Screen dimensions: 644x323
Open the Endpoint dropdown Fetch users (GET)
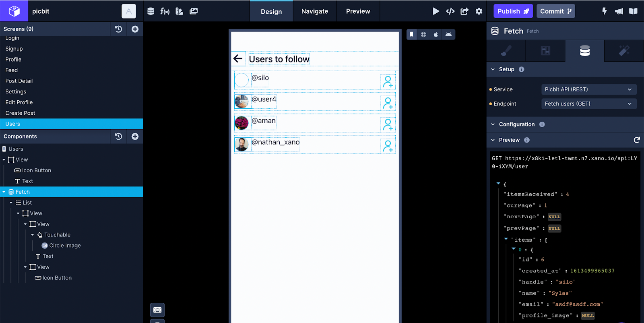tap(588, 104)
